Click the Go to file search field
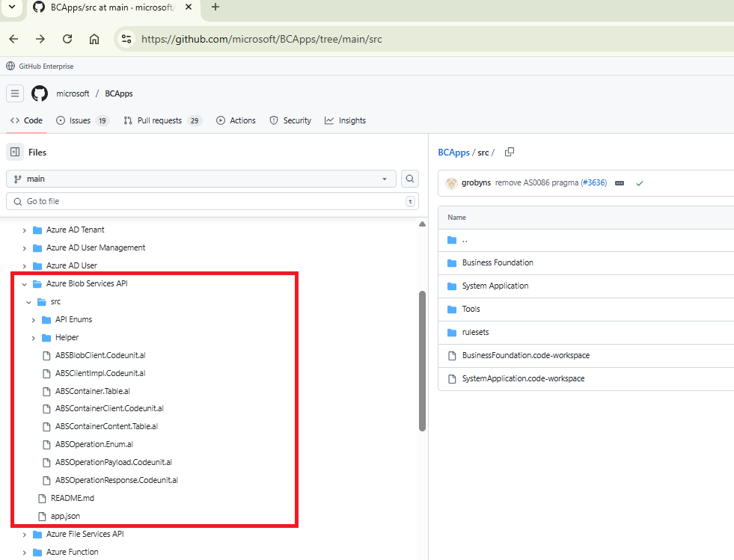 tap(210, 201)
